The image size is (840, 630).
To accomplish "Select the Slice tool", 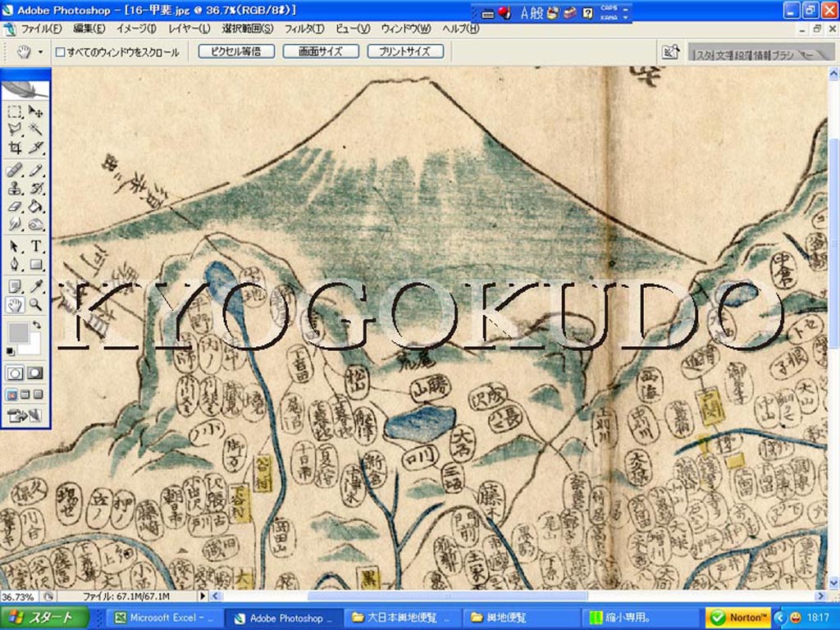I will [35, 148].
